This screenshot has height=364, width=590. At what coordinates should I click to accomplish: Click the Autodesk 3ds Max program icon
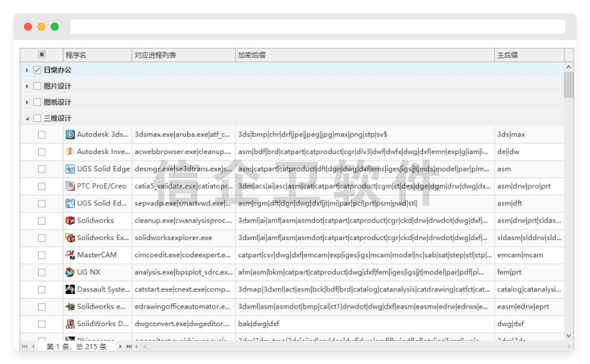[x=70, y=135]
